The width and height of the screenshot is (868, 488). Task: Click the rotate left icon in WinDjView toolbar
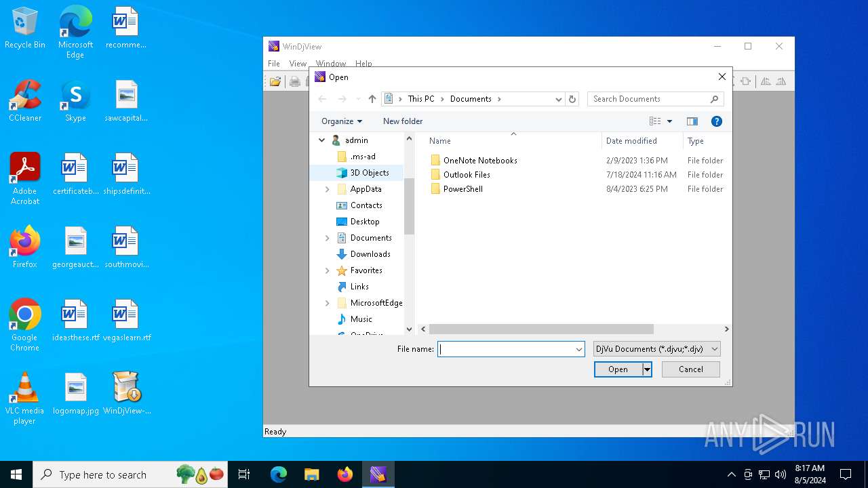766,81
